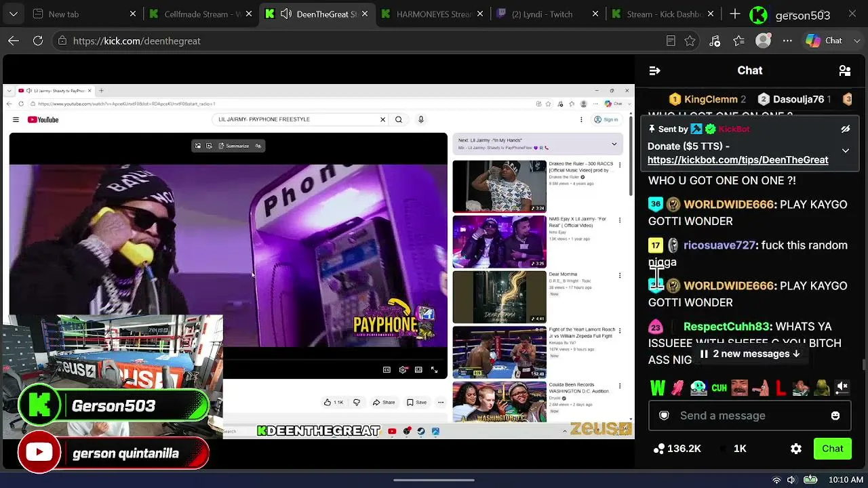Image resolution: width=868 pixels, height=488 pixels.
Task: Open RespectCuhh83's profile from chat
Action: pos(726,327)
